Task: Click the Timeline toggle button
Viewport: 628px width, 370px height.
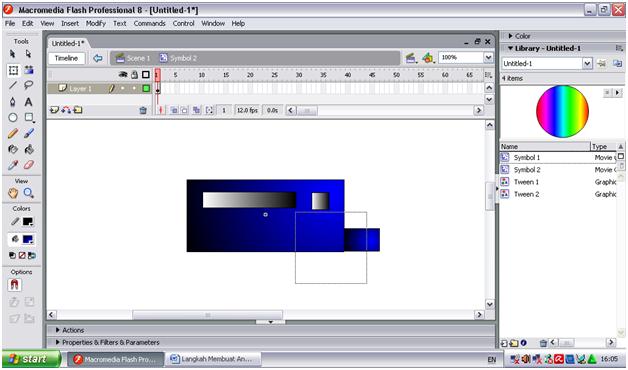Action: pyautogui.click(x=66, y=58)
